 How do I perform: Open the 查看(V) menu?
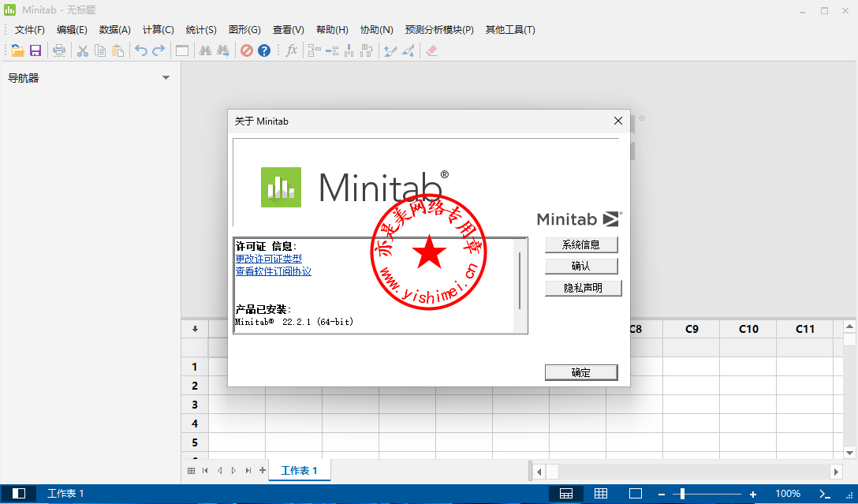(x=289, y=30)
